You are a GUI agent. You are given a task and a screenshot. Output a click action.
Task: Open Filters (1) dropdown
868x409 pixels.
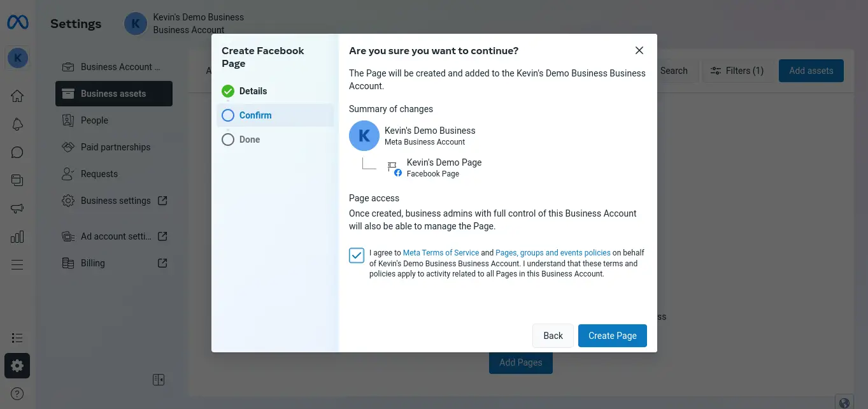737,71
